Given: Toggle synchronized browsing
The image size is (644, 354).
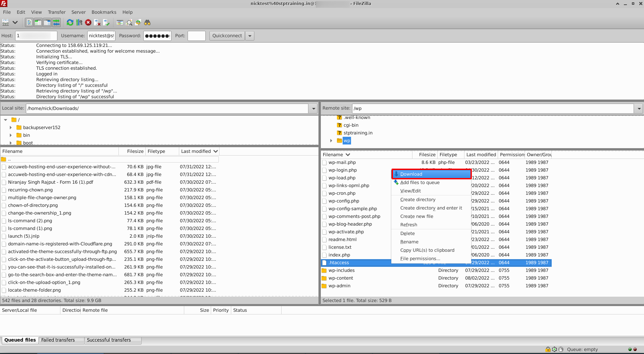Looking at the screenshot, I should pyautogui.click(x=138, y=22).
